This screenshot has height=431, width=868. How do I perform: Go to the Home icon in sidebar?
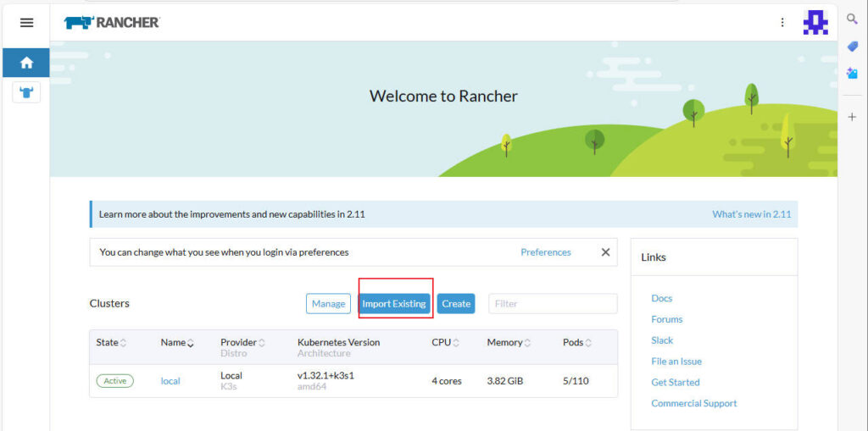[26, 63]
